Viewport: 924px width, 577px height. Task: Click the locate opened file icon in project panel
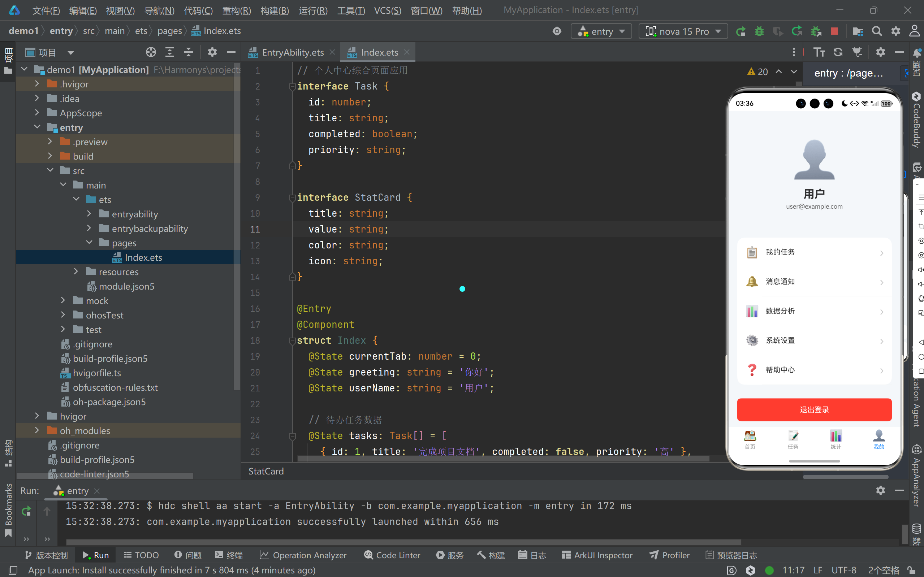151,52
